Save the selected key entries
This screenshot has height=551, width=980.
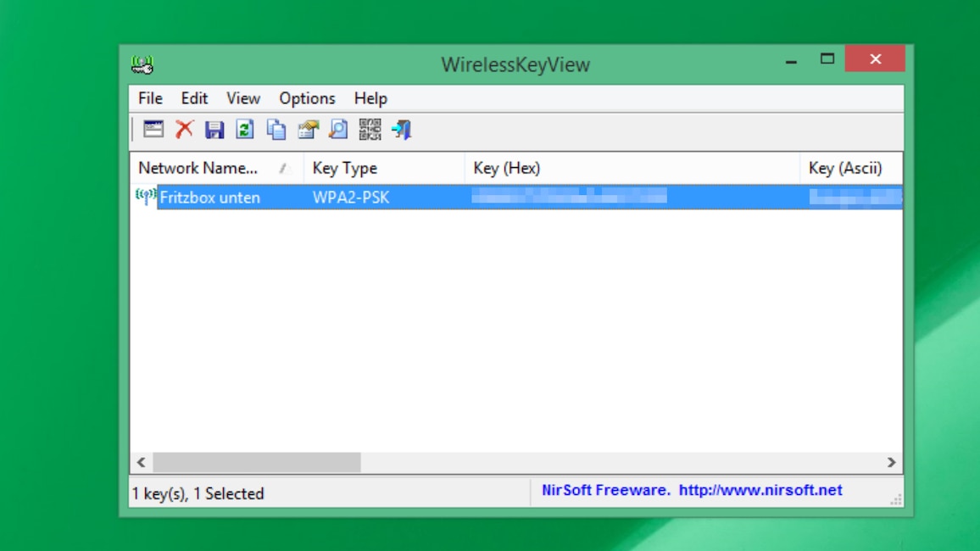click(x=214, y=129)
